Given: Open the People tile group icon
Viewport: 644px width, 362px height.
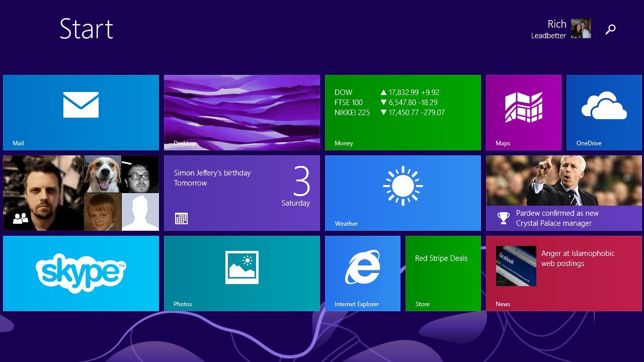Looking at the screenshot, I should [x=21, y=218].
